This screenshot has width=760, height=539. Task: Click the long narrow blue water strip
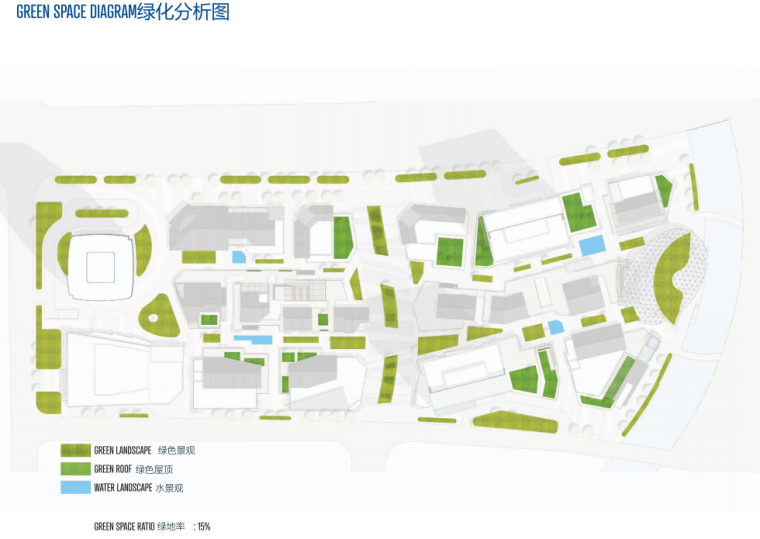(x=252, y=339)
